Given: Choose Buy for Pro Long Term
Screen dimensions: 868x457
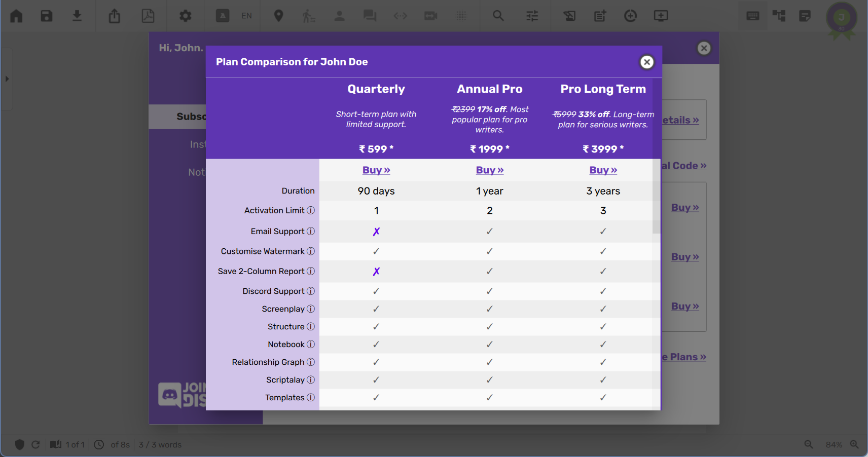Looking at the screenshot, I should [x=603, y=170].
